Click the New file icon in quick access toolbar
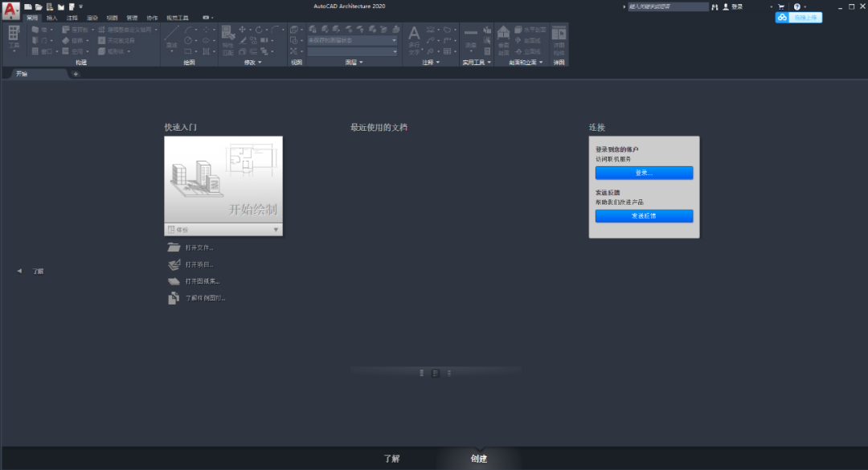Image resolution: width=868 pixels, height=470 pixels. pos(27,6)
